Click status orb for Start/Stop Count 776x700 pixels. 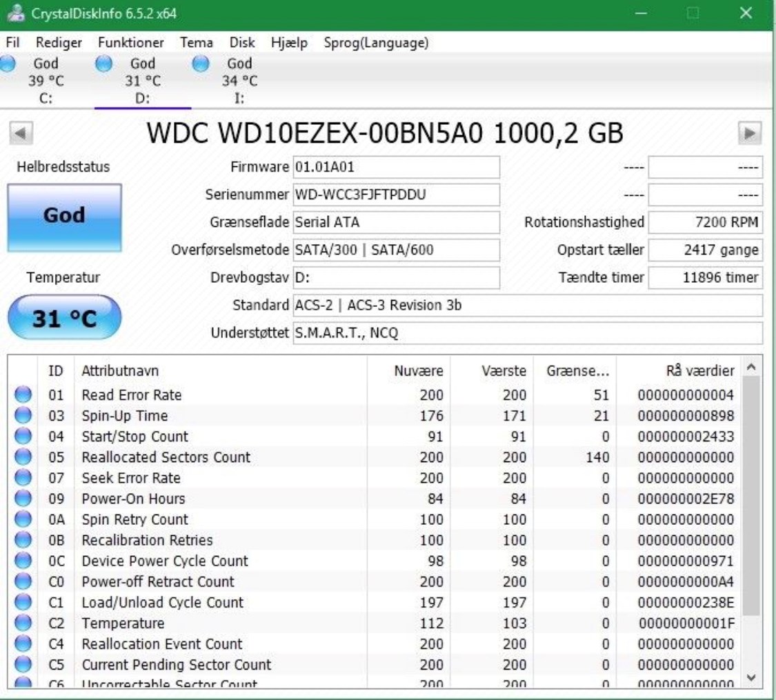pyautogui.click(x=23, y=437)
